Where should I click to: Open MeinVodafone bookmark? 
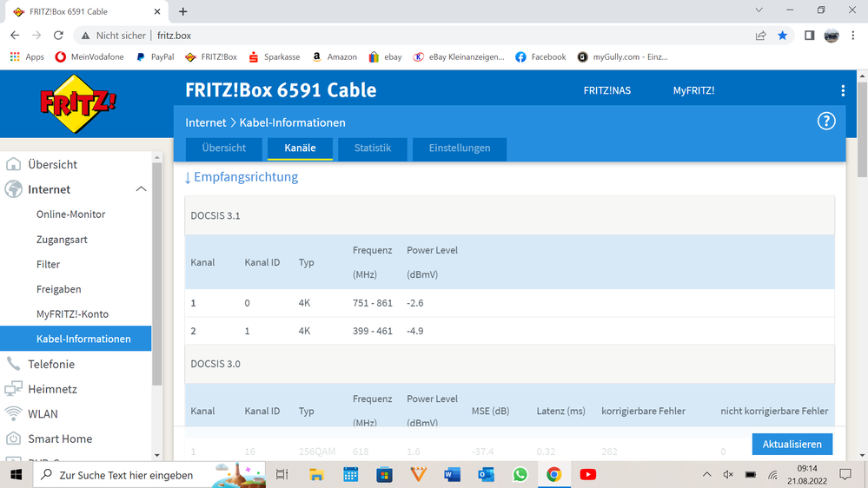pos(89,57)
